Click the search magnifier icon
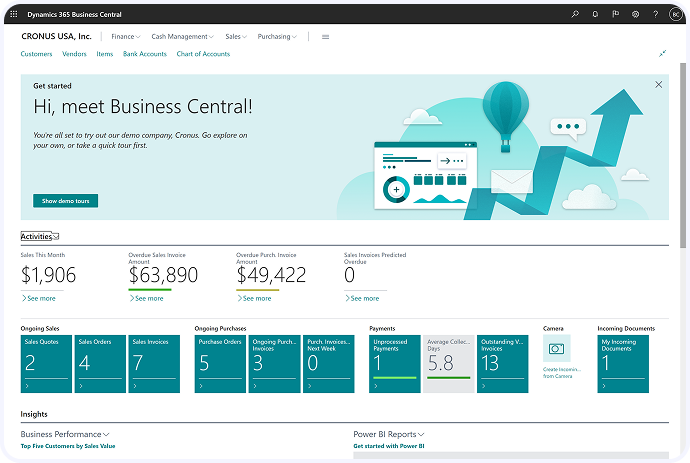Screen dimensions: 690x463 click(575, 14)
